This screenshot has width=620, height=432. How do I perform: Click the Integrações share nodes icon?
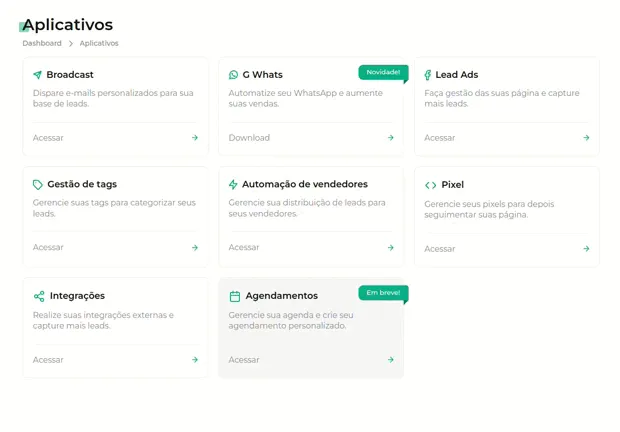tap(39, 296)
